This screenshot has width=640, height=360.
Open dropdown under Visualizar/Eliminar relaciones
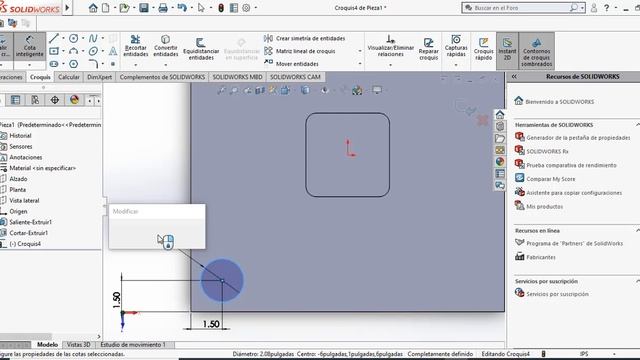click(x=391, y=65)
